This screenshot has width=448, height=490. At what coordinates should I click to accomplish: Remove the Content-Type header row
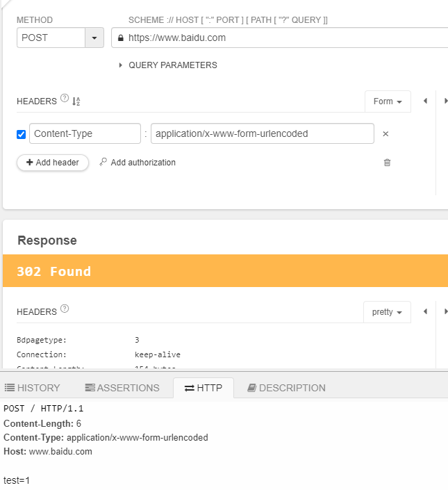click(x=385, y=133)
